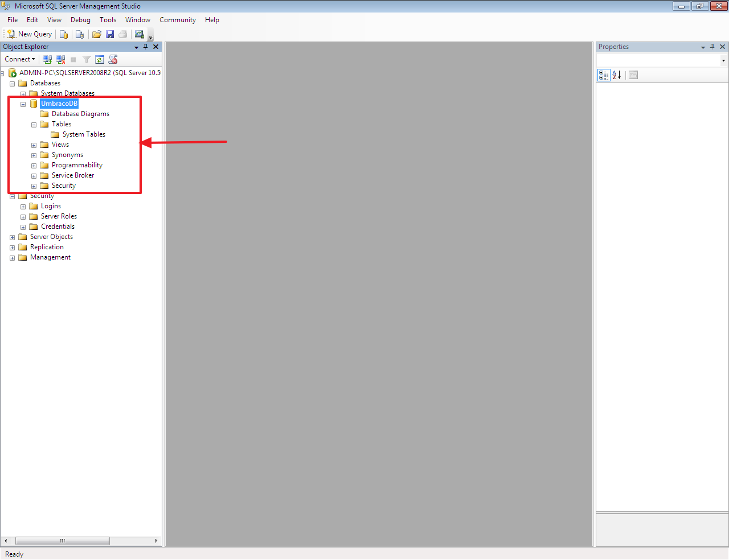Open the Debug menu
Image resolution: width=729 pixels, height=560 pixels.
pos(80,20)
